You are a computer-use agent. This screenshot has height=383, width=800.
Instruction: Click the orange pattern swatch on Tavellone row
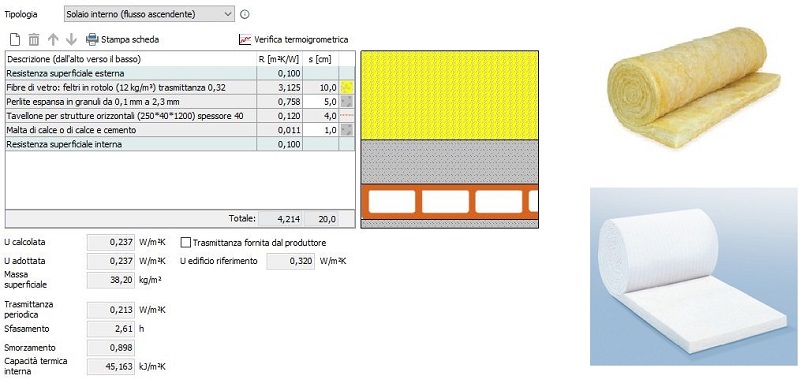[x=346, y=116]
